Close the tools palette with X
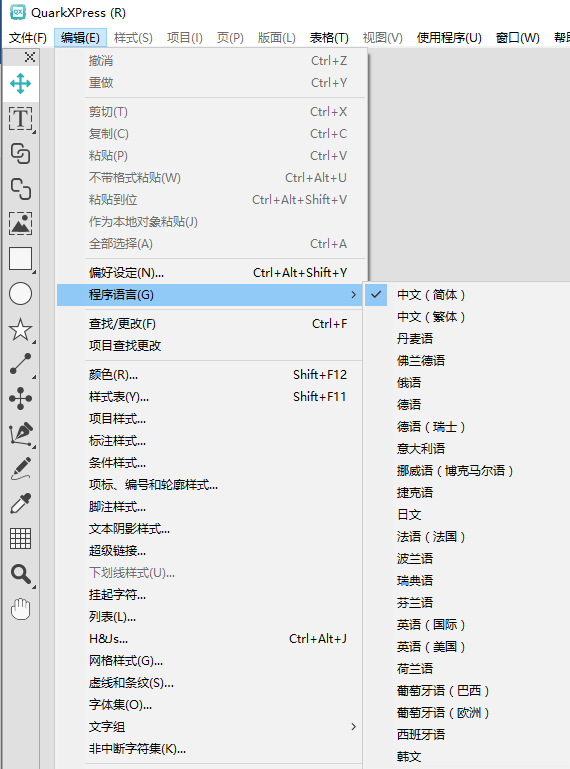Viewport: 570px width, 769px height. pos(30,57)
